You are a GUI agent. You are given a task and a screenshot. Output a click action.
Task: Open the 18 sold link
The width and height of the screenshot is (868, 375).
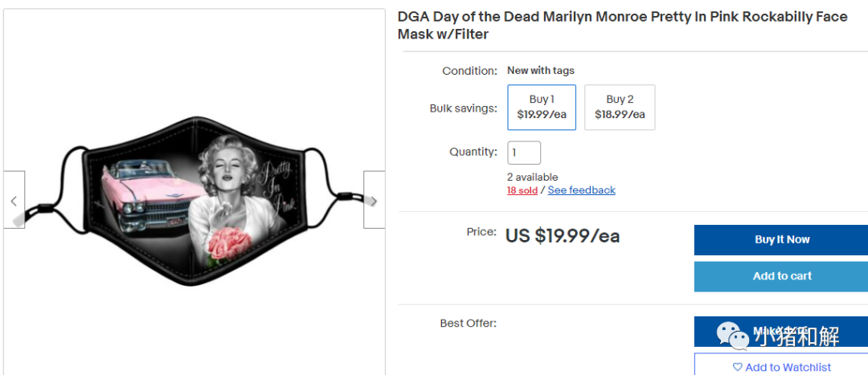coord(522,190)
